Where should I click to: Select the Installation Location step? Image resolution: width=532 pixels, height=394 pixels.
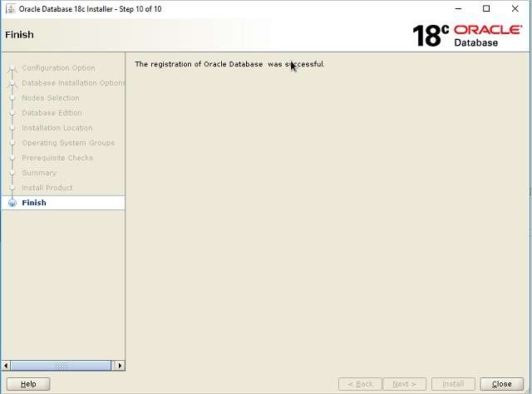pos(57,128)
